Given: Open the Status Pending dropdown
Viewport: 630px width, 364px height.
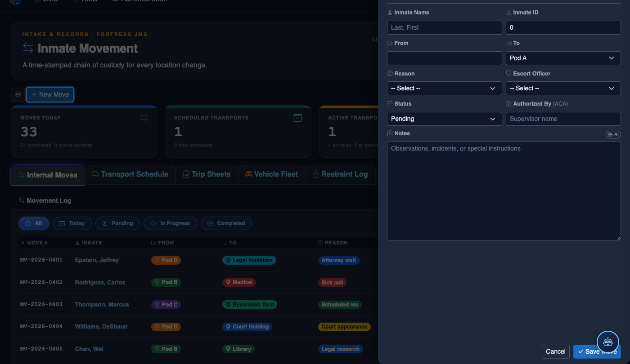Looking at the screenshot, I should (444, 119).
